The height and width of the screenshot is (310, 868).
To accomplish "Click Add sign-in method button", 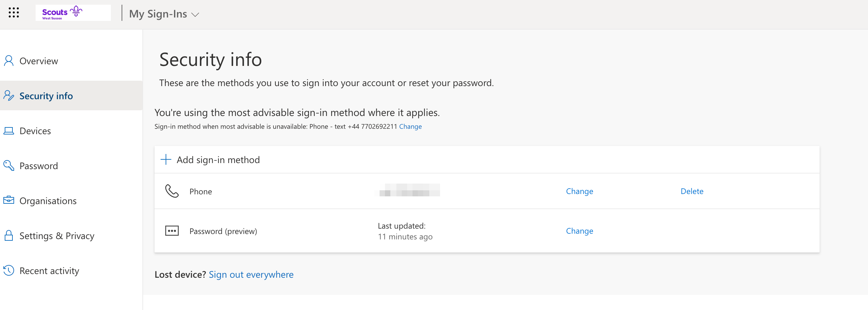I will pos(218,160).
